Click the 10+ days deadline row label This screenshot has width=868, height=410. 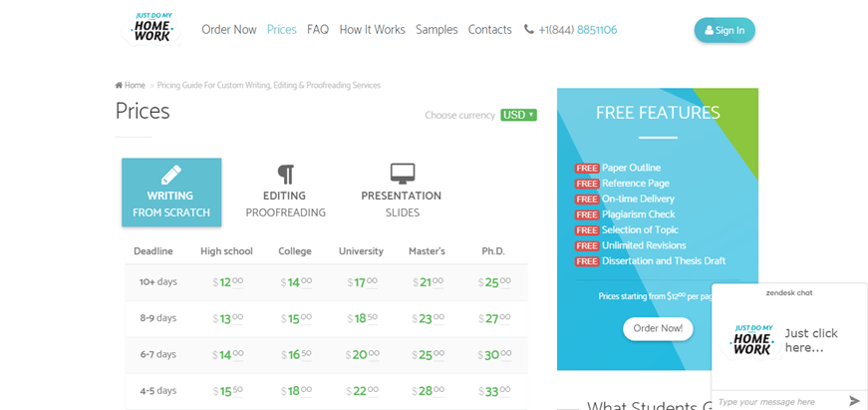pyautogui.click(x=158, y=281)
